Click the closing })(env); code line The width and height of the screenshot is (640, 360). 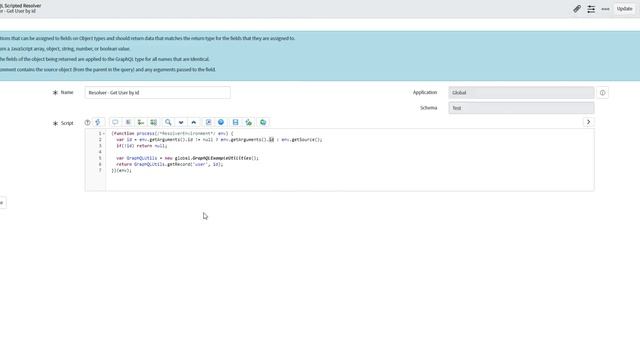pyautogui.click(x=121, y=170)
